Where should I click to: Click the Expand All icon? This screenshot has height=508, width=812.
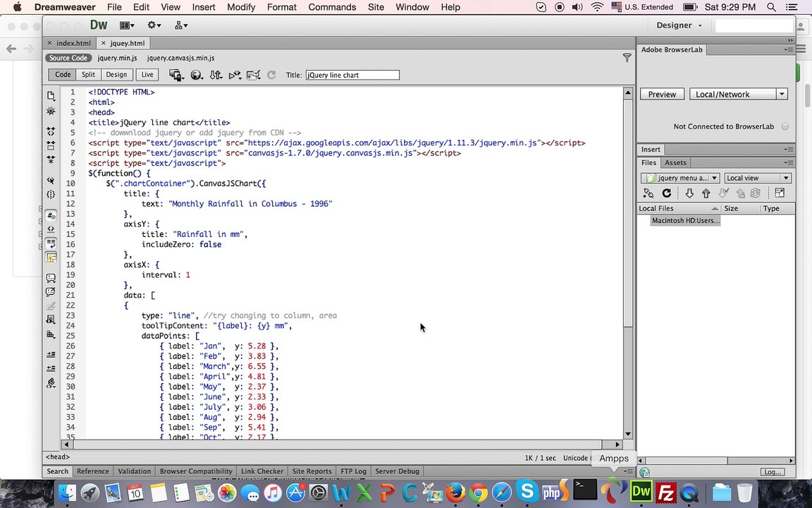coord(51,159)
